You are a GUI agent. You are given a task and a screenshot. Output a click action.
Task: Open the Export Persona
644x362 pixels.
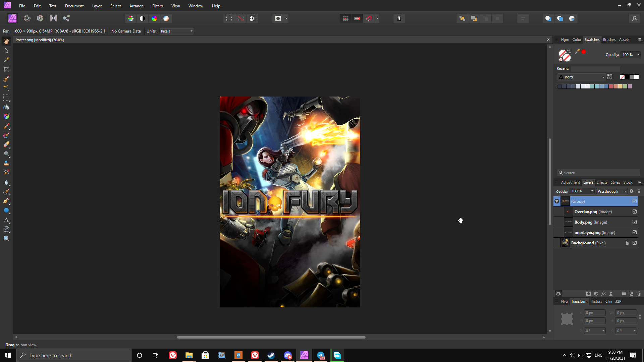(x=66, y=18)
